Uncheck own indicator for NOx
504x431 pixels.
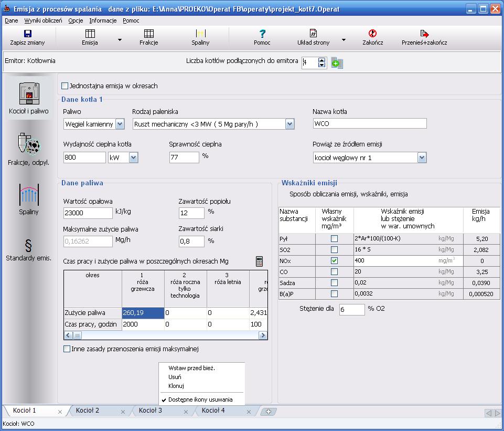pos(334,260)
